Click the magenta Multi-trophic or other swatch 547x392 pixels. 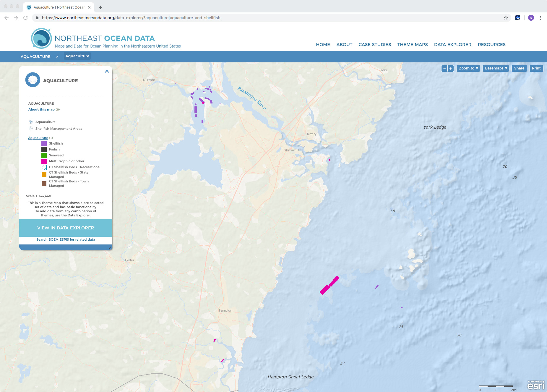[44, 161]
